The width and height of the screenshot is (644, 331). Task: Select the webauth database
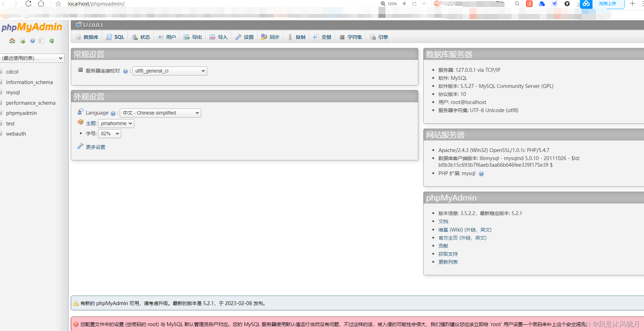(x=16, y=134)
